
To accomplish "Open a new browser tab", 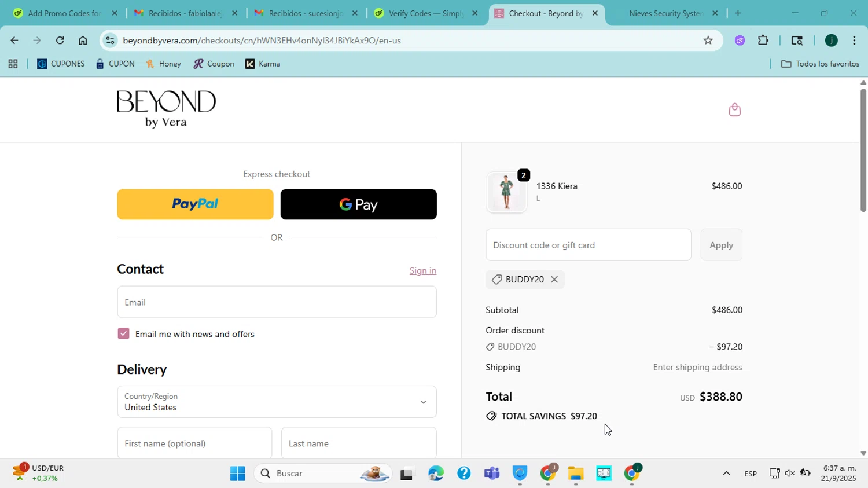I will pos(738,13).
